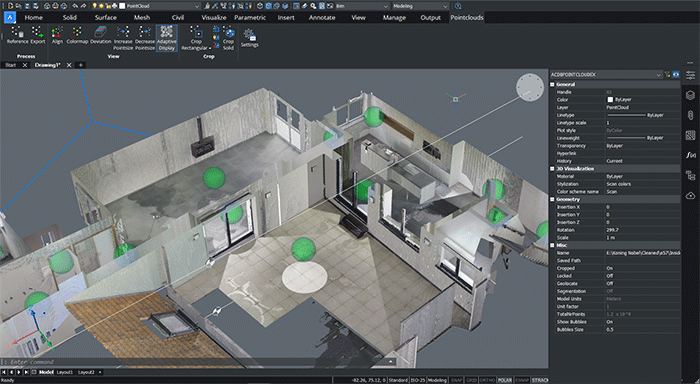
Task: Collapse the General properties section
Action: [553, 84]
